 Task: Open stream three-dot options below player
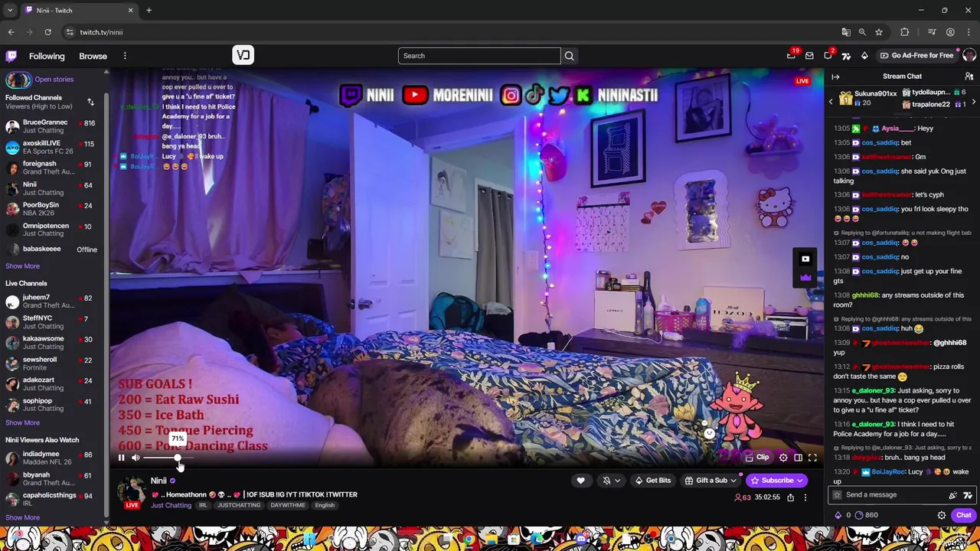[805, 497]
